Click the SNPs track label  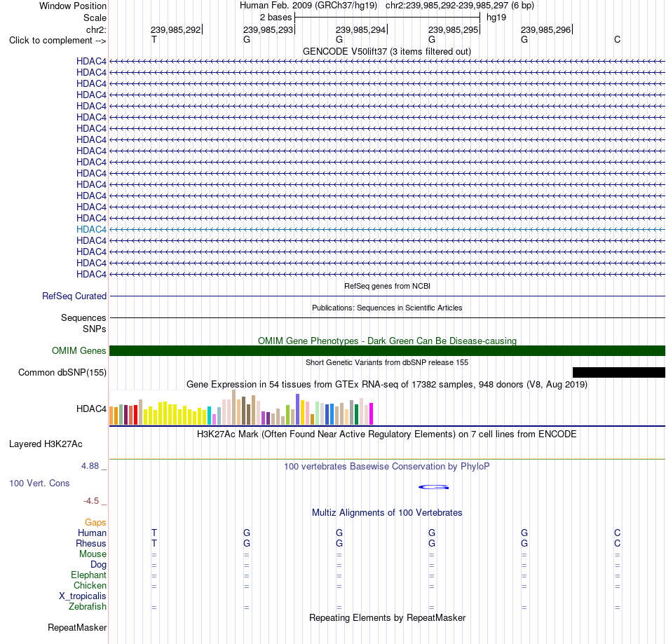[95, 329]
